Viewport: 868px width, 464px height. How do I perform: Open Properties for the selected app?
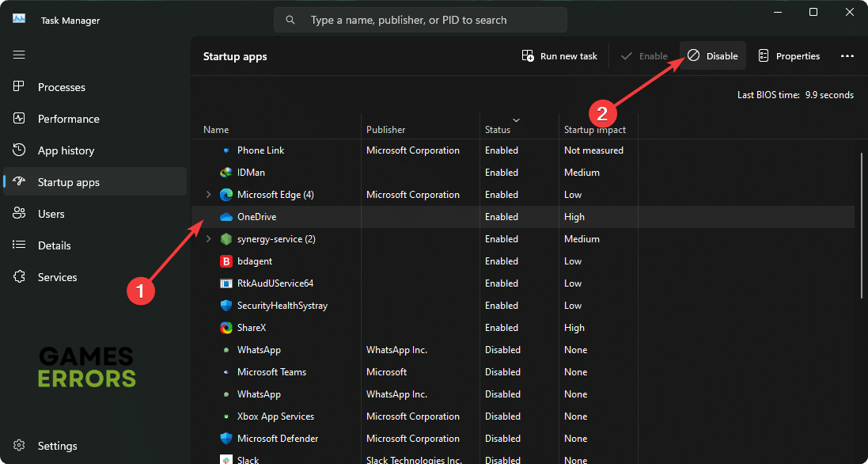click(789, 56)
